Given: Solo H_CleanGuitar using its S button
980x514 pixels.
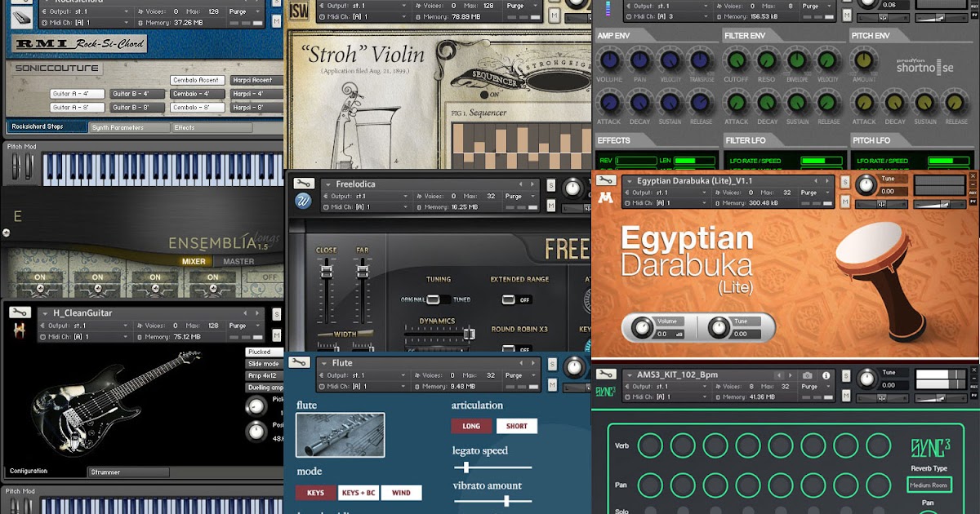Looking at the screenshot, I should coord(277,313).
